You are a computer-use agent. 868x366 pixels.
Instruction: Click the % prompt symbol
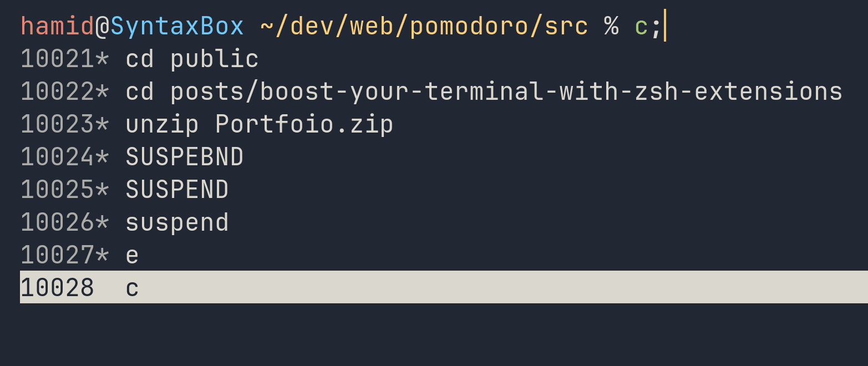click(x=611, y=26)
